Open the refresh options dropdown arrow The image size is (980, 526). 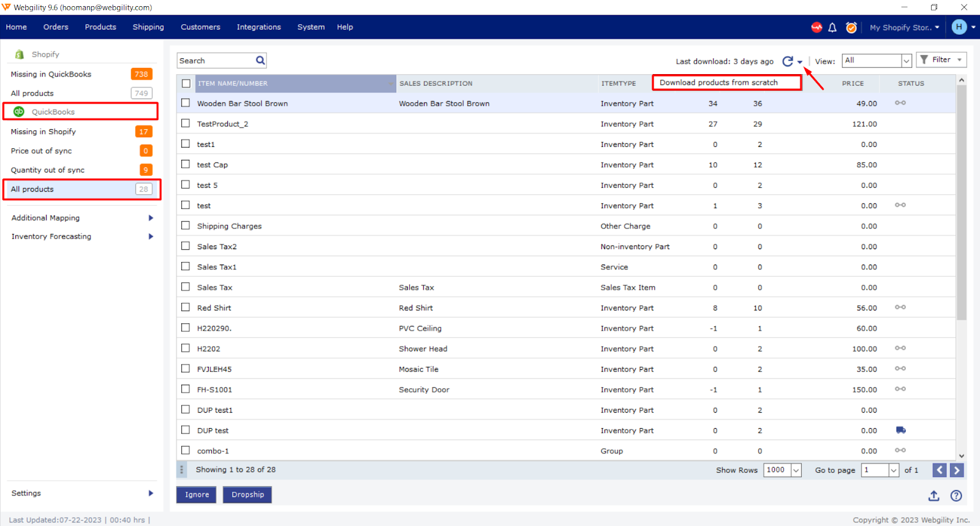click(x=800, y=62)
